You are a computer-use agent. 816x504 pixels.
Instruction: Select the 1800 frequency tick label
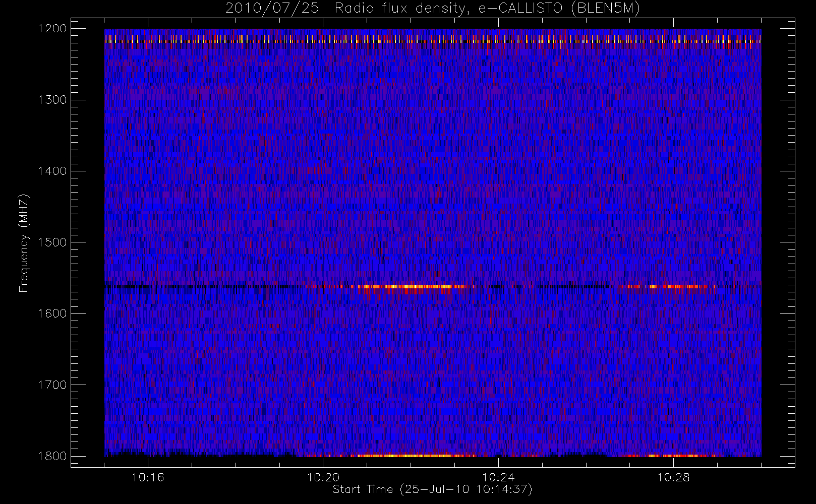pos(52,456)
